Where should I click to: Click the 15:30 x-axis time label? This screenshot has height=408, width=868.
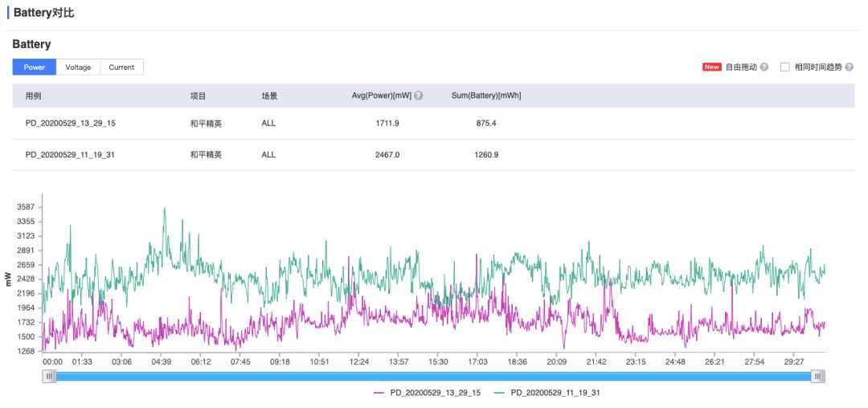(x=438, y=361)
